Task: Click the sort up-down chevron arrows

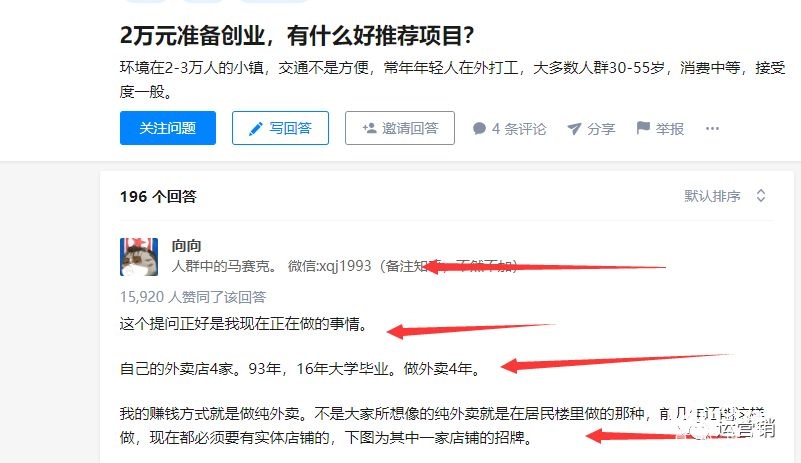Action: (761, 196)
